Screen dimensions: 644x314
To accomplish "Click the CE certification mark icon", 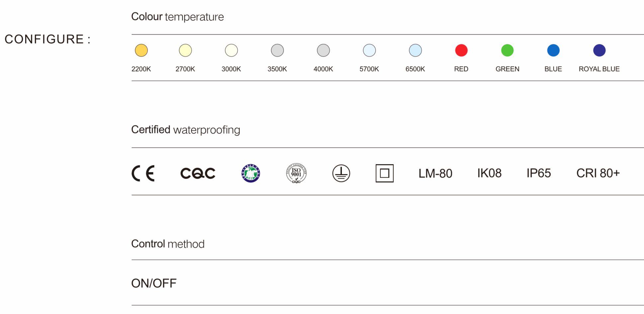I will click(143, 173).
